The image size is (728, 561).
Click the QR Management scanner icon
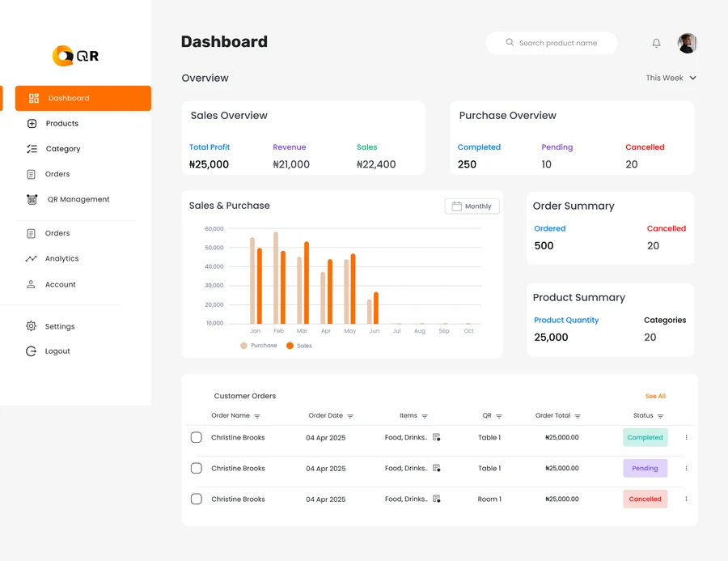click(32, 199)
